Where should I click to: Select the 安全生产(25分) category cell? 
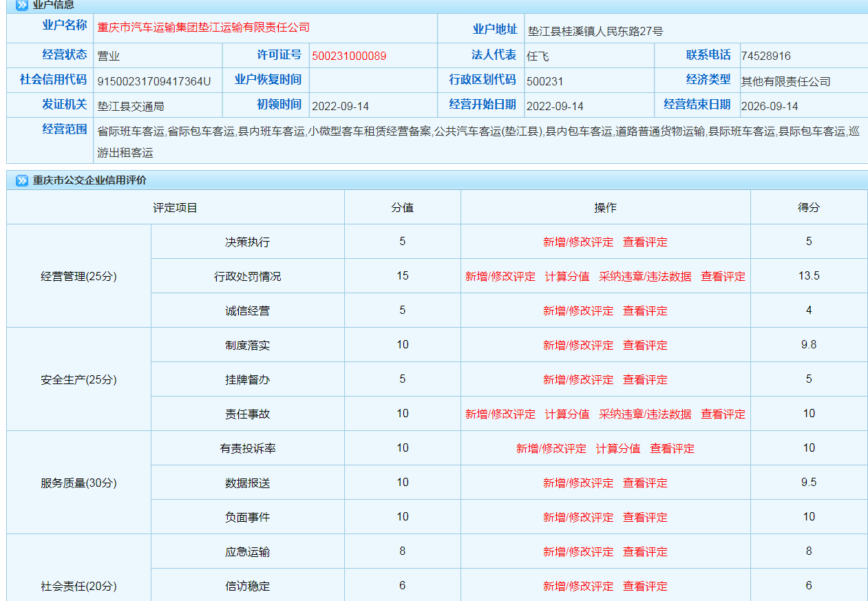click(79, 379)
